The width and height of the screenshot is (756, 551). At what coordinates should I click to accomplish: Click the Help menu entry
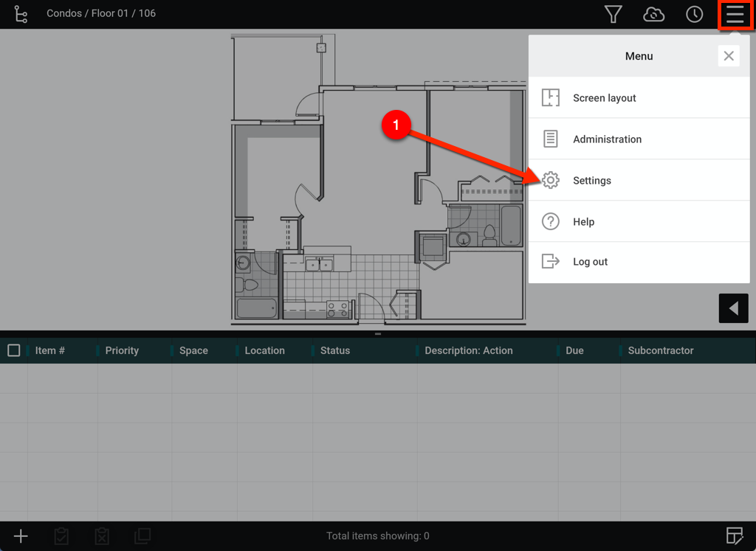pos(583,222)
